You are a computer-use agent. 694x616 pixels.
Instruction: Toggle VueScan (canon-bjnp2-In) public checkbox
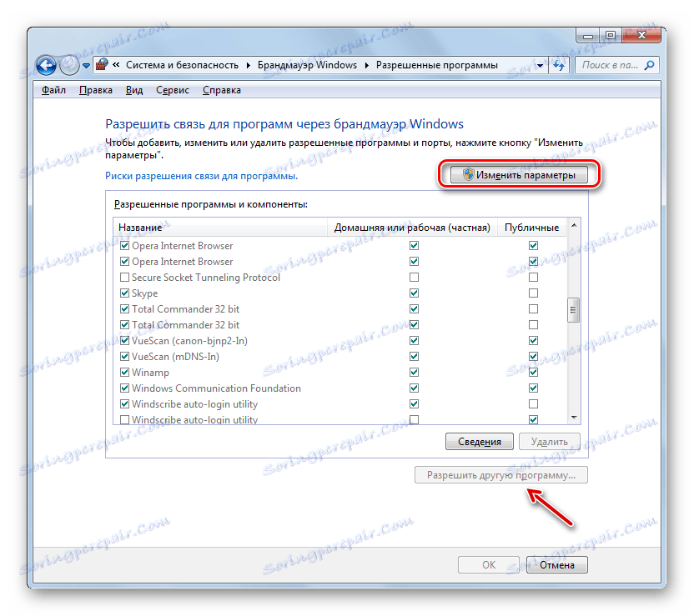click(x=533, y=340)
